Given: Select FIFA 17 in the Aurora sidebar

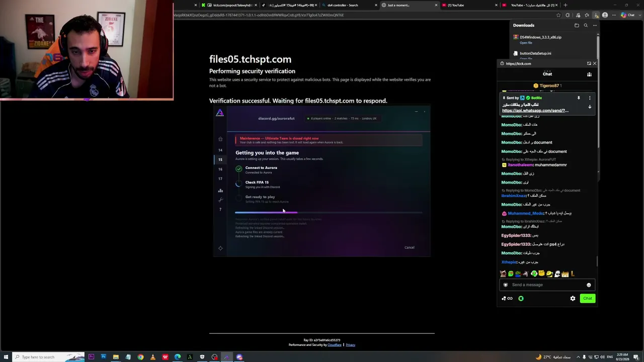Looking at the screenshot, I should (220, 178).
